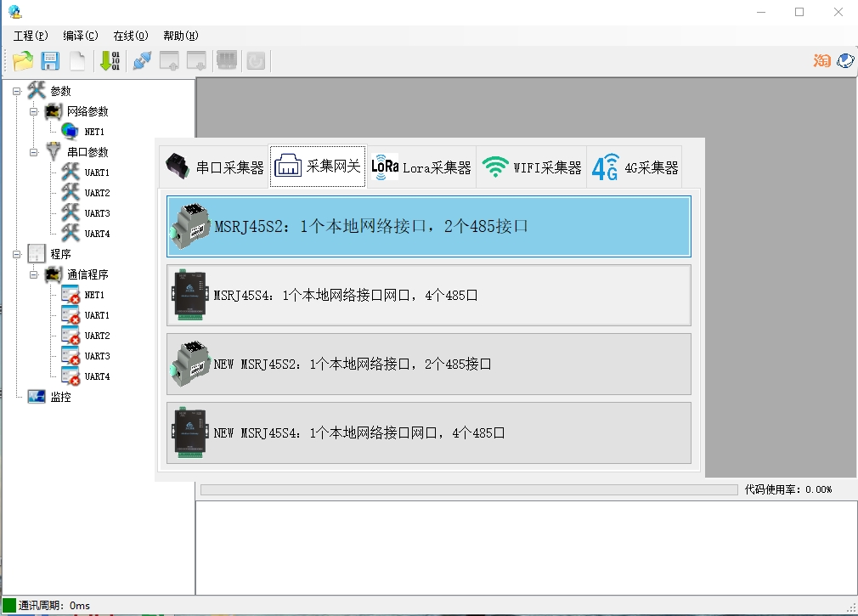Select MSRJ45S2 device with 2个485接口
This screenshot has height=616, width=858.
429,227
